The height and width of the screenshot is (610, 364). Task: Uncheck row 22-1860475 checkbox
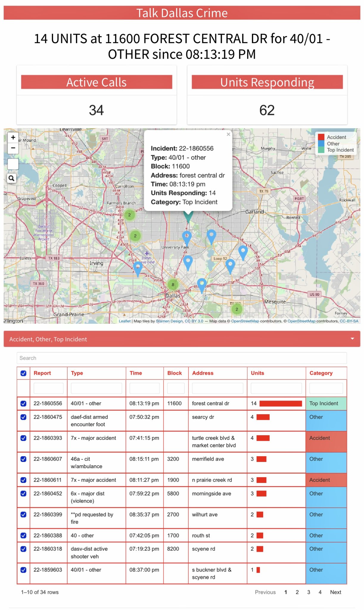(x=24, y=417)
